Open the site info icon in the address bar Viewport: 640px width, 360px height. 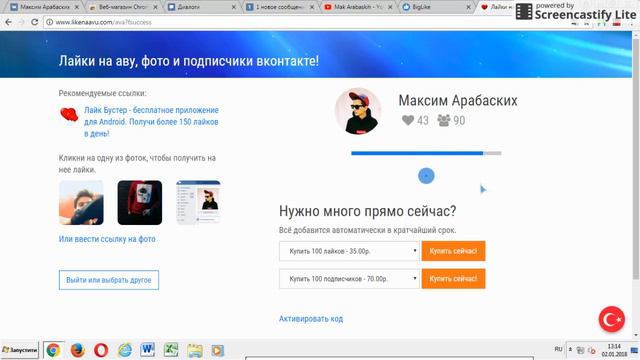click(x=49, y=22)
